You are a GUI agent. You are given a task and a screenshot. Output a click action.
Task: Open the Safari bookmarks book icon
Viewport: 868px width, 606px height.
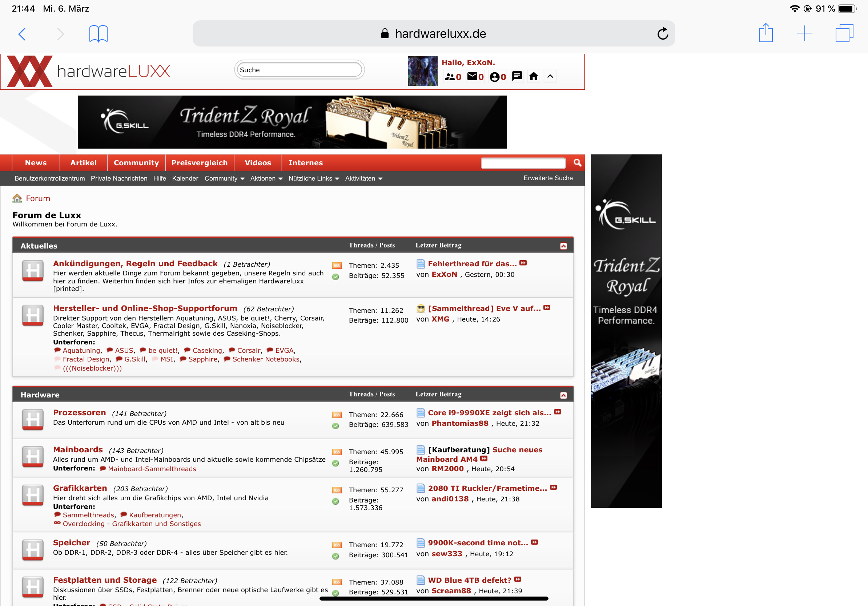pyautogui.click(x=98, y=34)
